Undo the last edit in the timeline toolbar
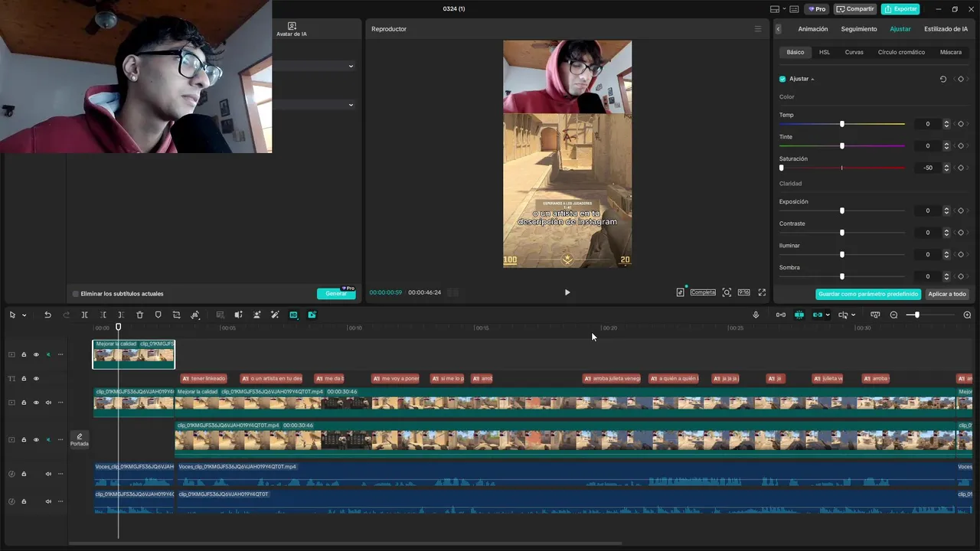 click(47, 315)
